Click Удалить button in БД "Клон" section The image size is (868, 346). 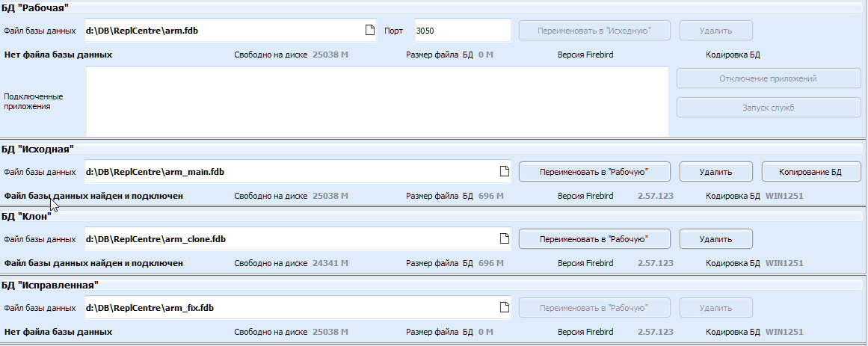coord(715,238)
